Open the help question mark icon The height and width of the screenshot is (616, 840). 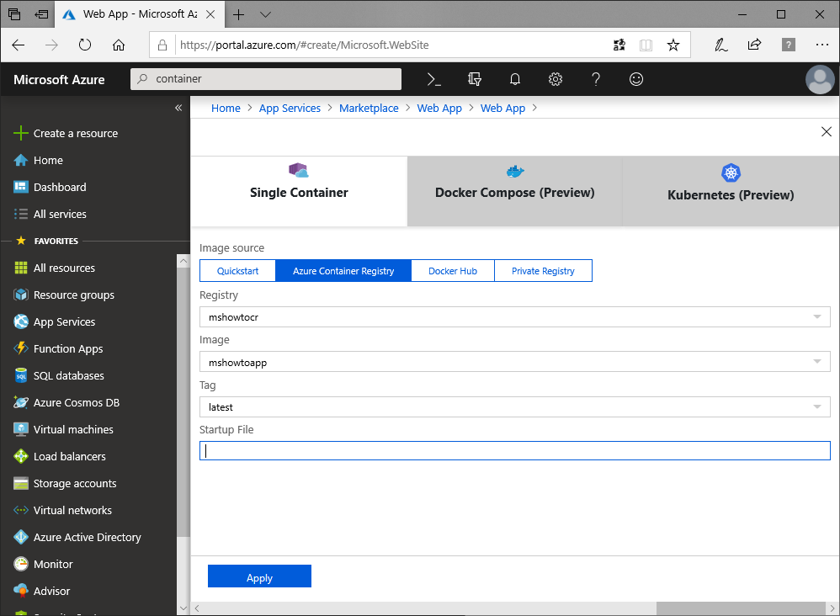pos(596,79)
